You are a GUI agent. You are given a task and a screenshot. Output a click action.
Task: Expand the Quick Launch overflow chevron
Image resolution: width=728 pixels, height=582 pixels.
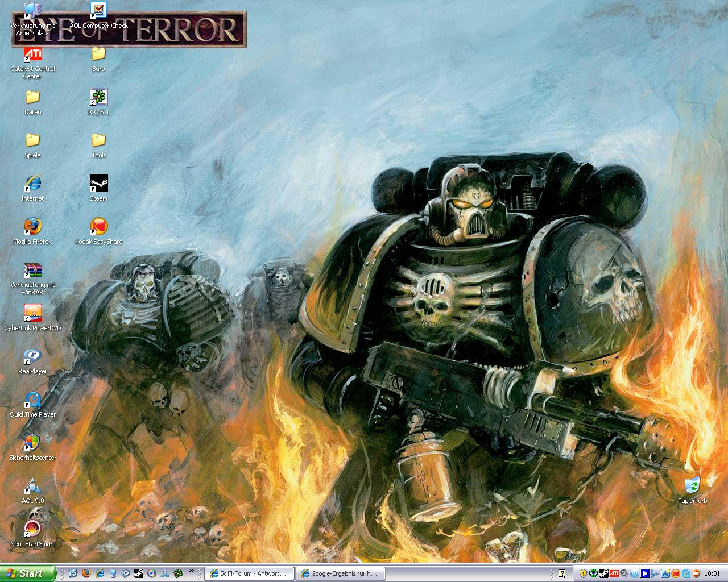192,571
